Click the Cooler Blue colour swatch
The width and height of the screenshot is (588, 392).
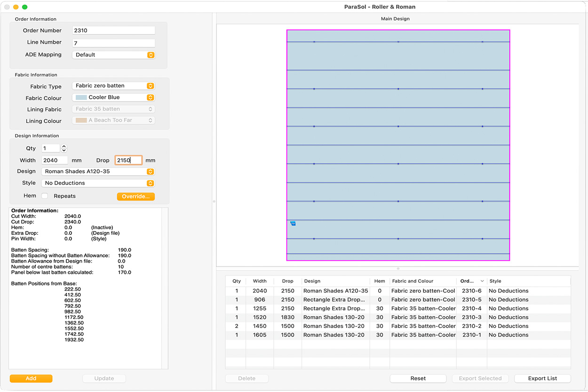[x=81, y=97]
